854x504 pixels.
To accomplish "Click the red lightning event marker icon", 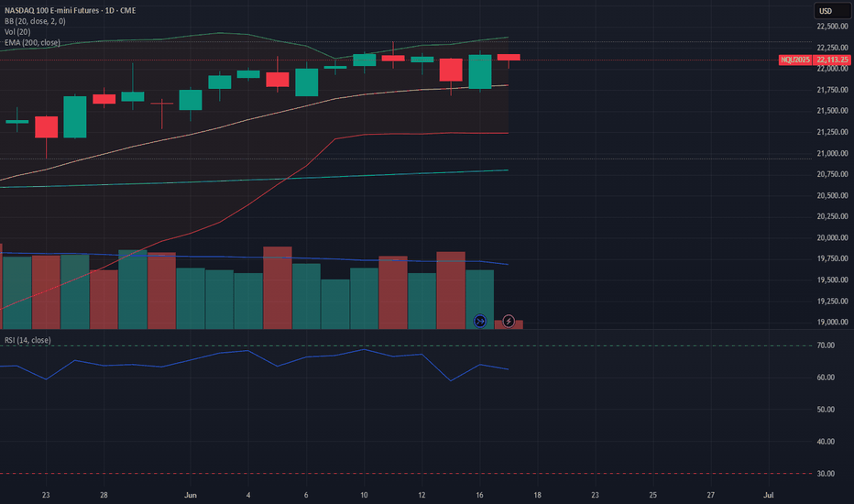I will pyautogui.click(x=509, y=321).
